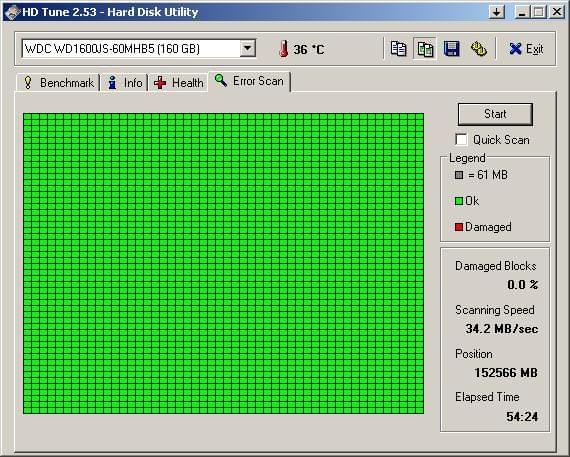The image size is (570, 457).
Task: Click the copy screenshot to clipboard icon
Action: tap(425, 49)
